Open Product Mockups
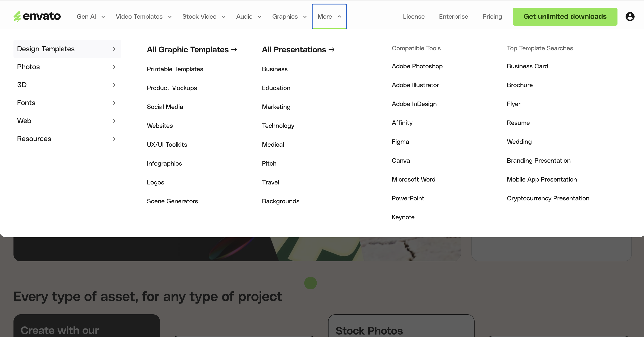This screenshot has height=337, width=644. 172,88
